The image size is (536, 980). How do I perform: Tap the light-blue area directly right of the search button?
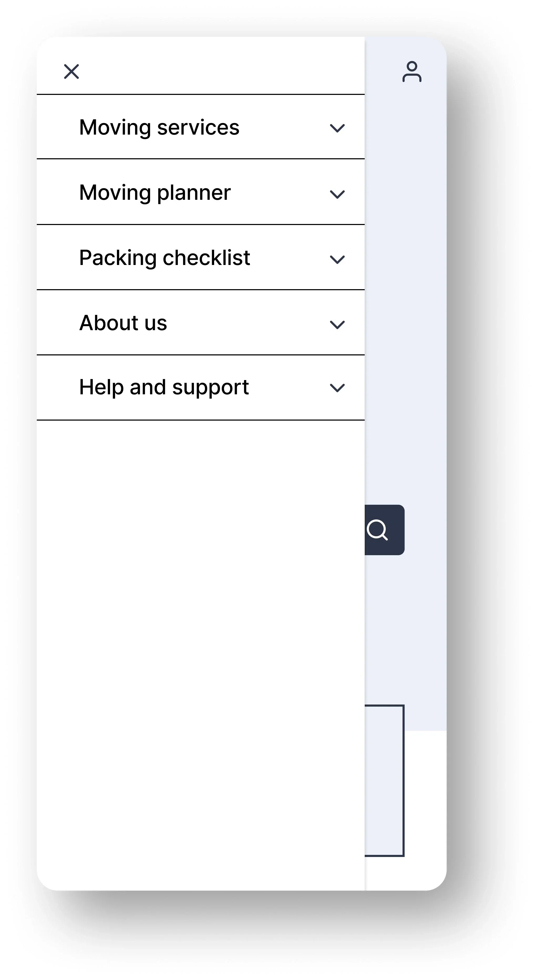coord(426,530)
